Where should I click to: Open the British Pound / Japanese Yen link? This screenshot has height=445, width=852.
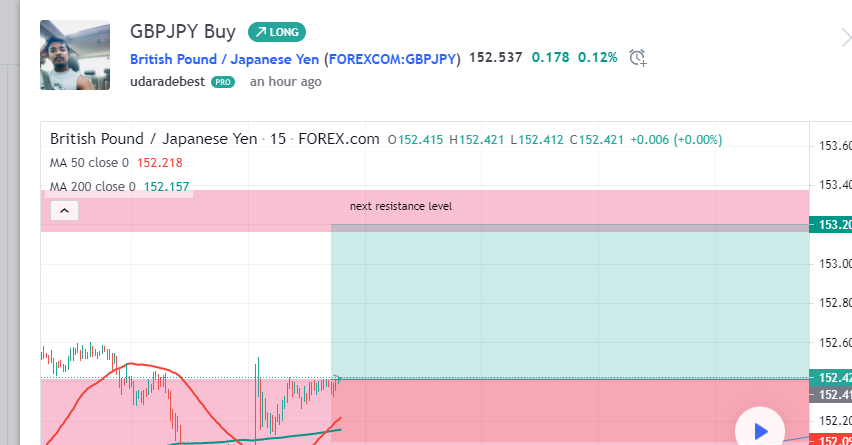pyautogui.click(x=225, y=59)
